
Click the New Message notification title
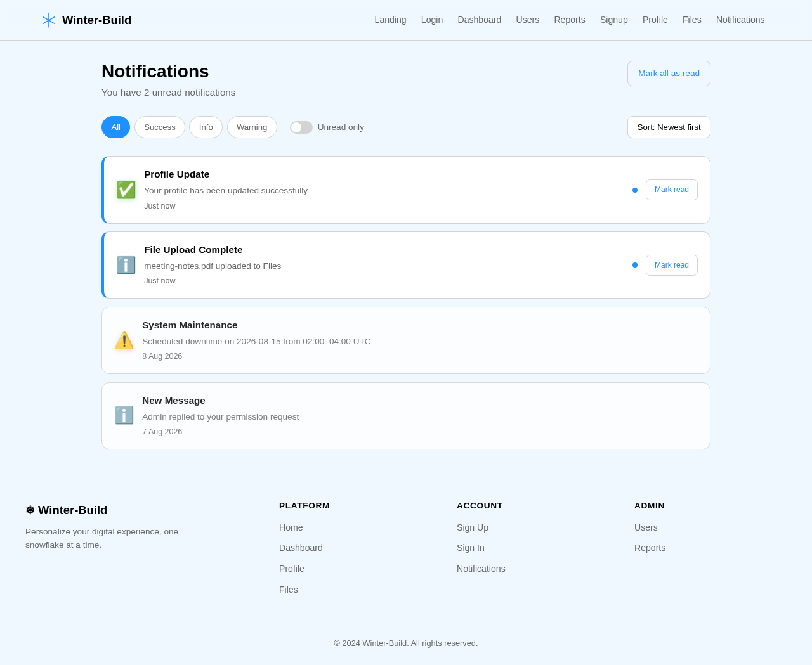pyautogui.click(x=174, y=401)
